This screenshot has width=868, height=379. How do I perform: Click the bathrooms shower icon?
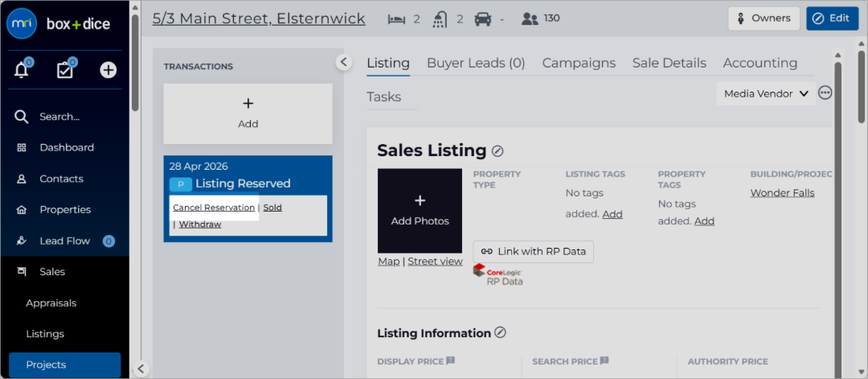(440, 19)
